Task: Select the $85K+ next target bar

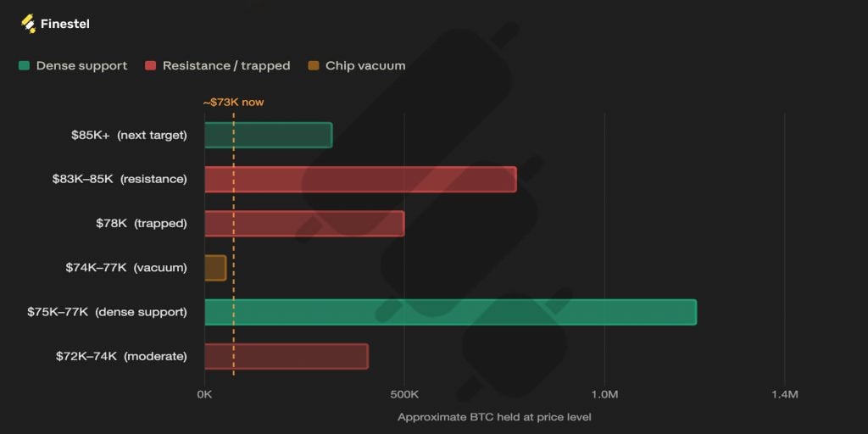Action: pyautogui.click(x=269, y=135)
